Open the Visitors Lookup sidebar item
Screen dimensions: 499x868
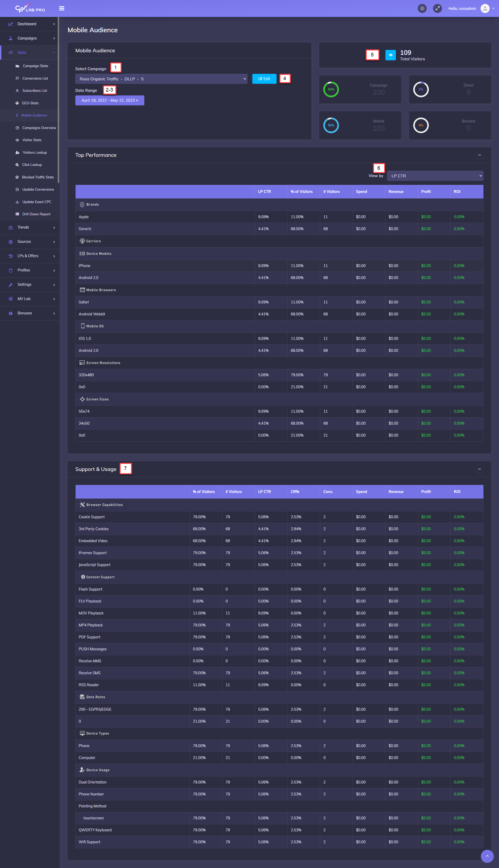(x=34, y=153)
